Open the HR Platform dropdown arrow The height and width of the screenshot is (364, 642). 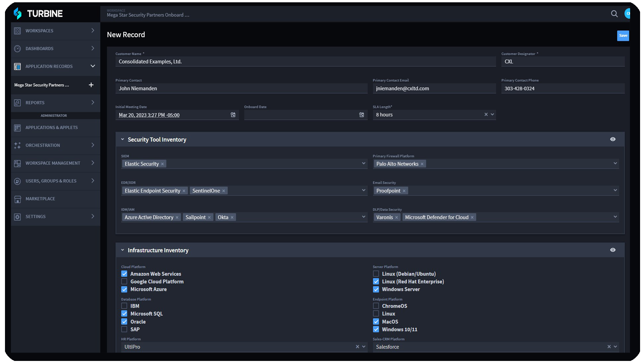pyautogui.click(x=364, y=346)
